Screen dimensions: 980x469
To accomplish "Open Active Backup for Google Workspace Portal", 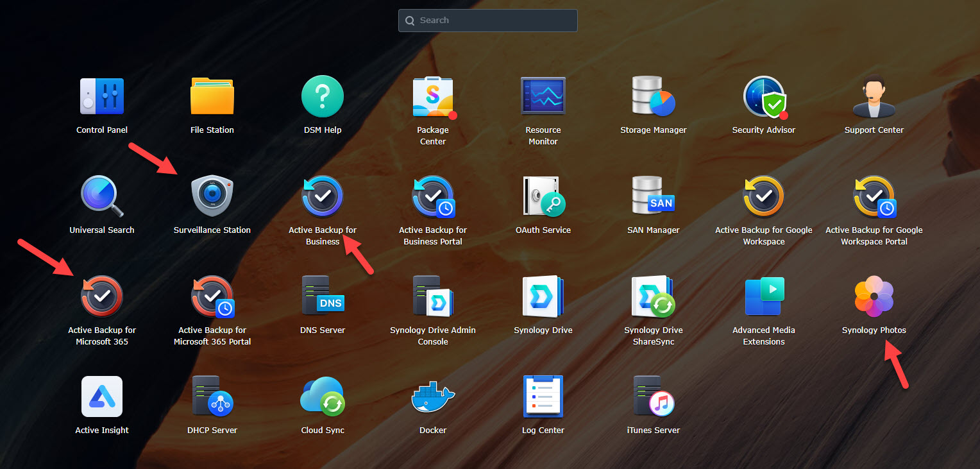I will 874,196.
